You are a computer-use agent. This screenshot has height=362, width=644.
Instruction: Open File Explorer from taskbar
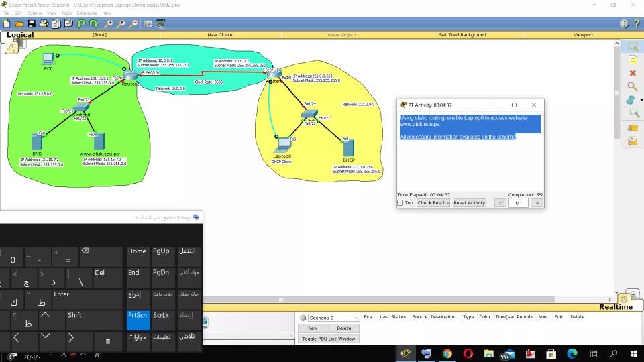pos(488,353)
